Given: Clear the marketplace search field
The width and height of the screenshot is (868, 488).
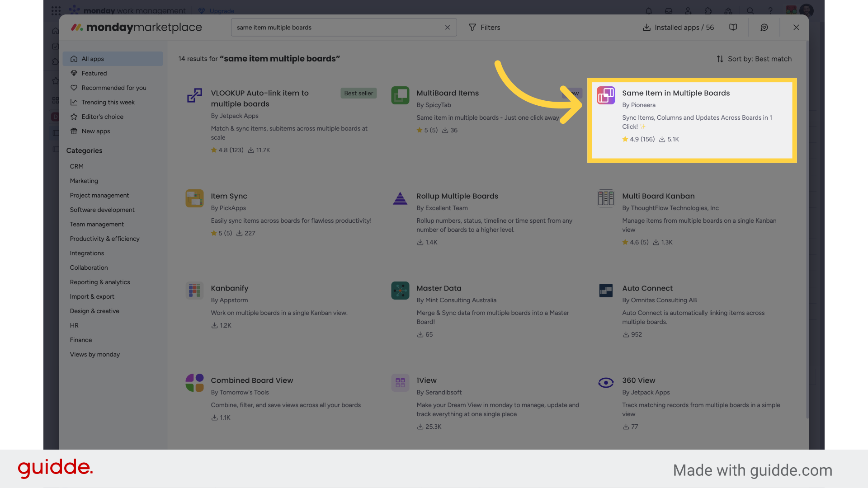Looking at the screenshot, I should pyautogui.click(x=447, y=28).
